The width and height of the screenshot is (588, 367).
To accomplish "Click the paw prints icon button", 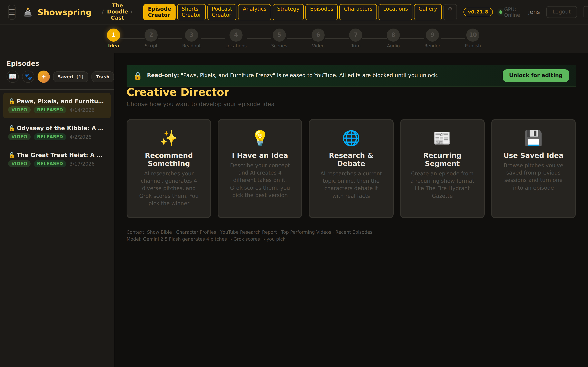I will (28, 77).
